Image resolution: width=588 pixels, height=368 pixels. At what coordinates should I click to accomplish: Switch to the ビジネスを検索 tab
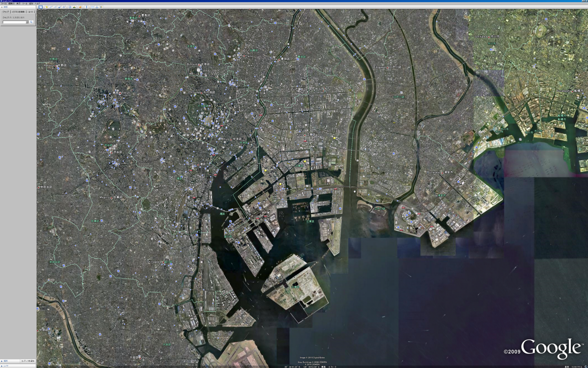point(18,12)
